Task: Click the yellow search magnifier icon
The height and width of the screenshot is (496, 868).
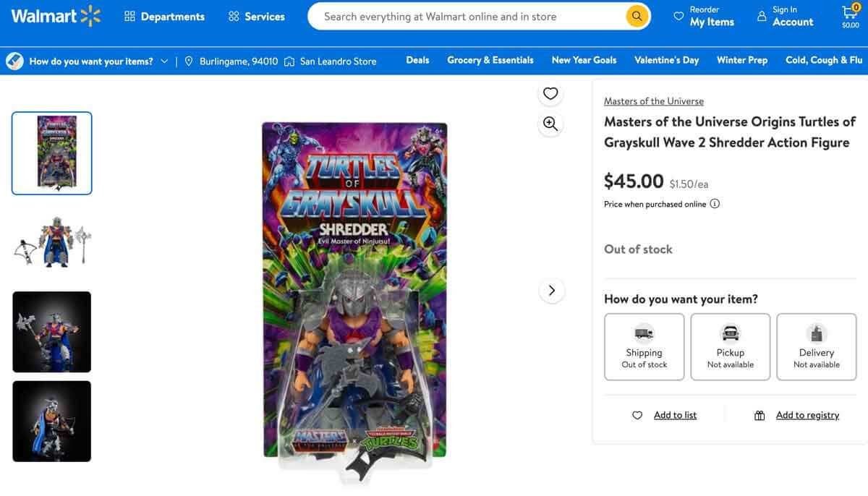Action: 636,15
